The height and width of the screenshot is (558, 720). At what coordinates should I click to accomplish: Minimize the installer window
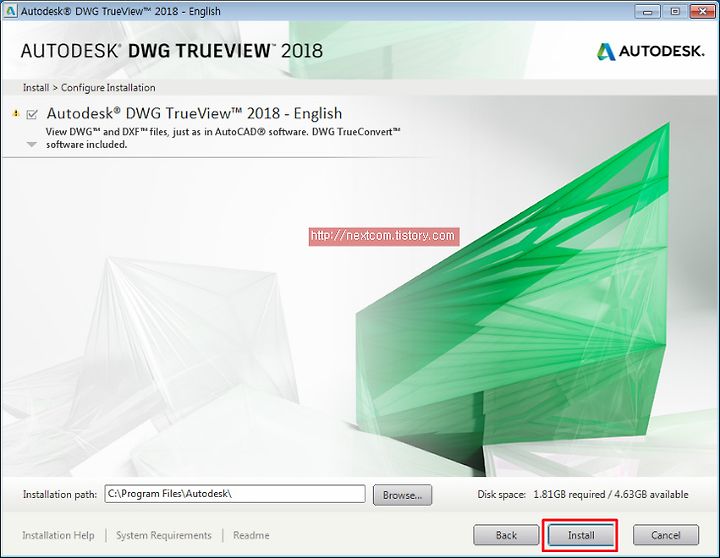pos(648,11)
